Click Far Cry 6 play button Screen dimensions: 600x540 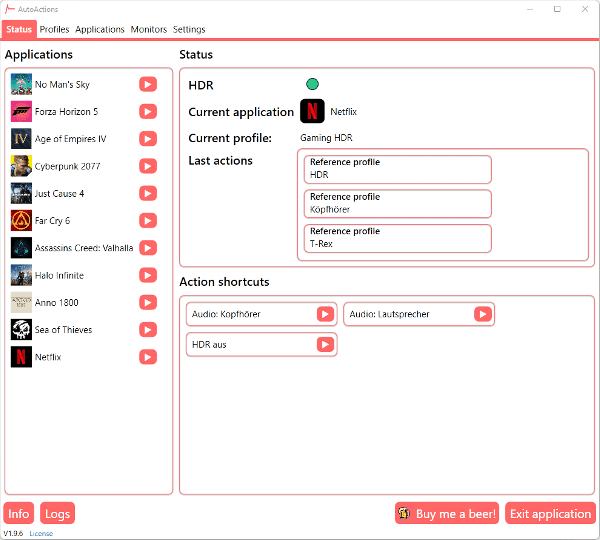pos(148,221)
